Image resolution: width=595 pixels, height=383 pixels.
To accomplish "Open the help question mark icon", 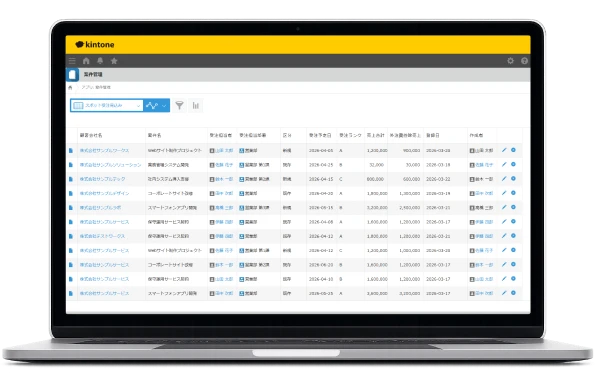I will 524,61.
